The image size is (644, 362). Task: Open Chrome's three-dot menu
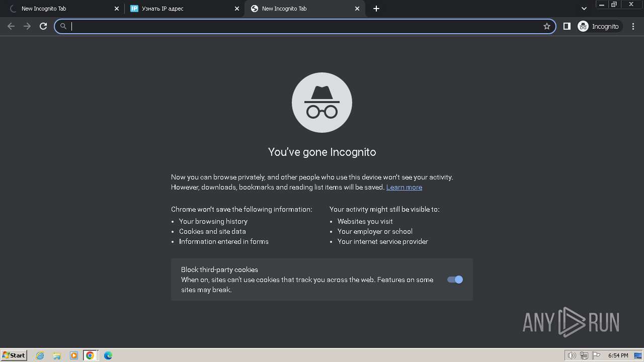click(633, 26)
